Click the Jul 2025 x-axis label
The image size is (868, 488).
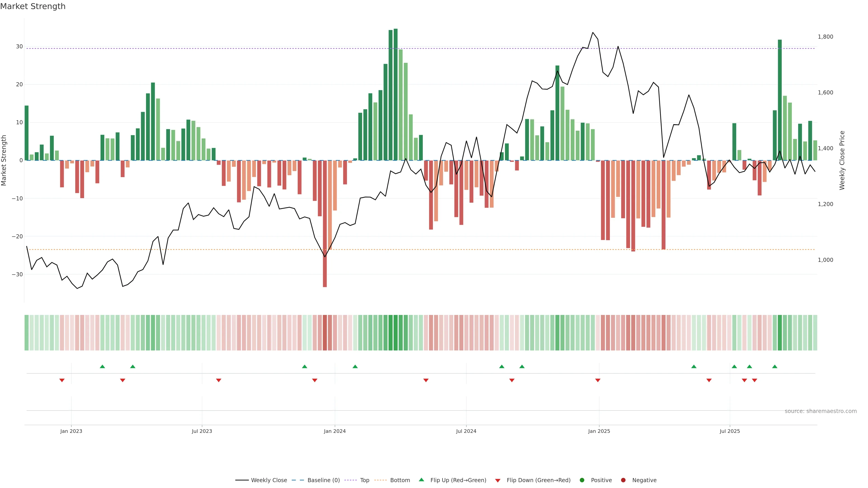pyautogui.click(x=729, y=431)
